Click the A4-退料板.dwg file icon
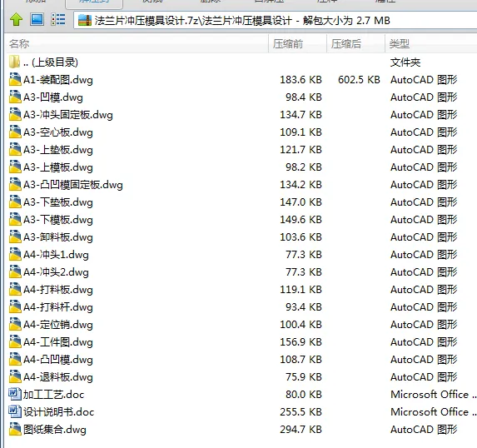 tap(15, 376)
